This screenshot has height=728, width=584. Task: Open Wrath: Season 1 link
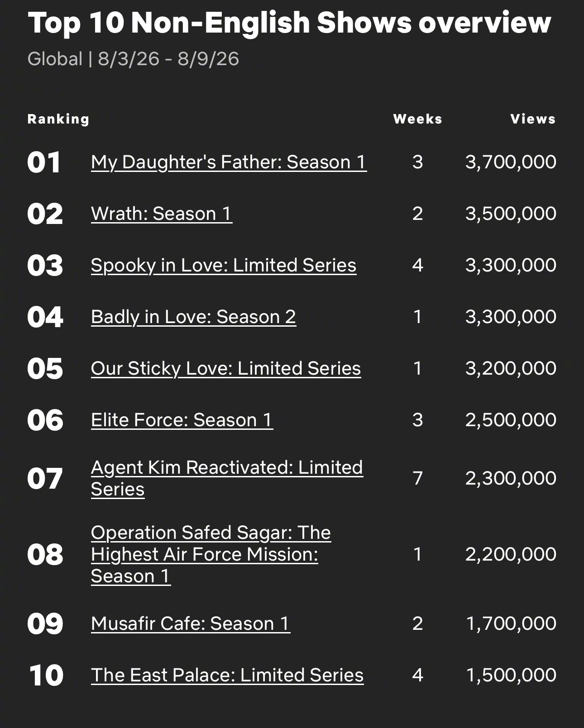coord(162,214)
